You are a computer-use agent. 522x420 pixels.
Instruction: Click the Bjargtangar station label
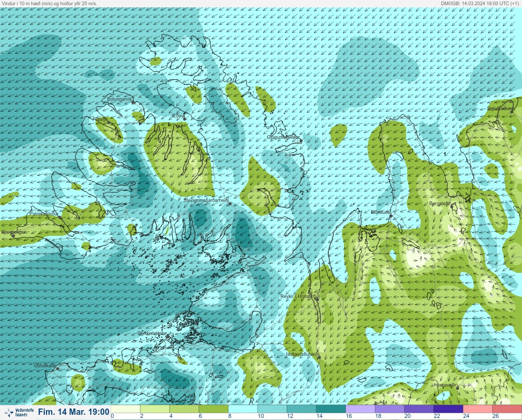tap(14, 232)
